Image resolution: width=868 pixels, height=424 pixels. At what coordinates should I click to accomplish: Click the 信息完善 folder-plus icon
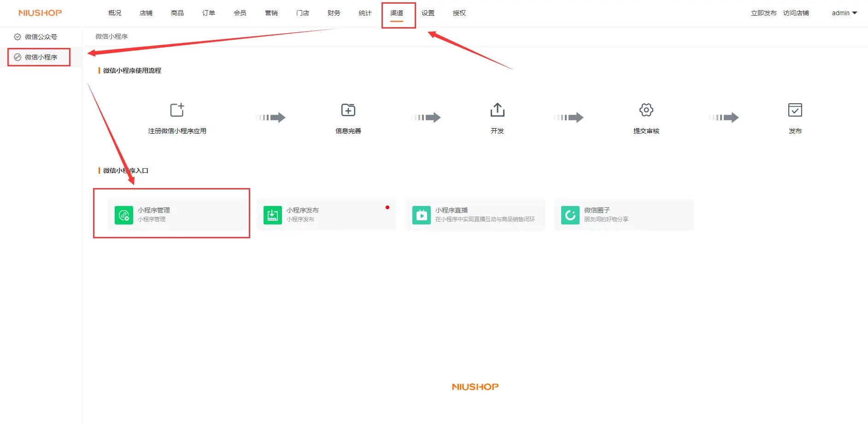pos(348,110)
